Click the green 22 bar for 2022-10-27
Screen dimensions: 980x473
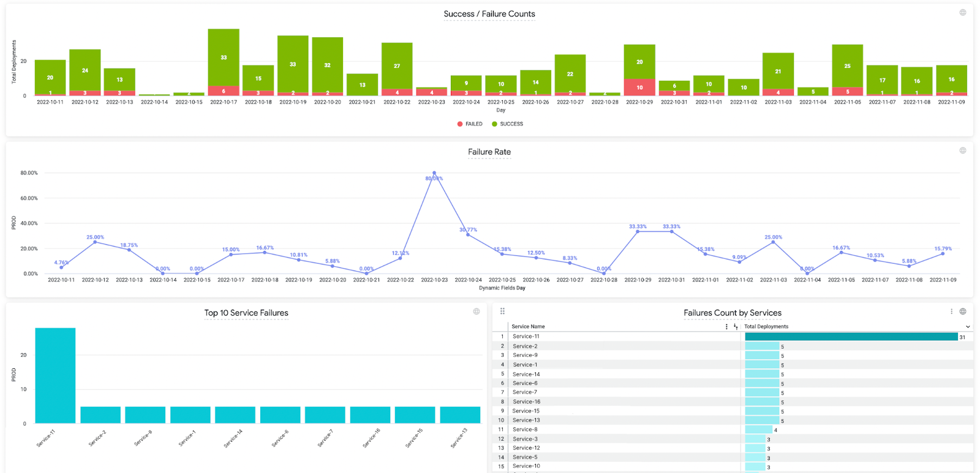pyautogui.click(x=570, y=74)
